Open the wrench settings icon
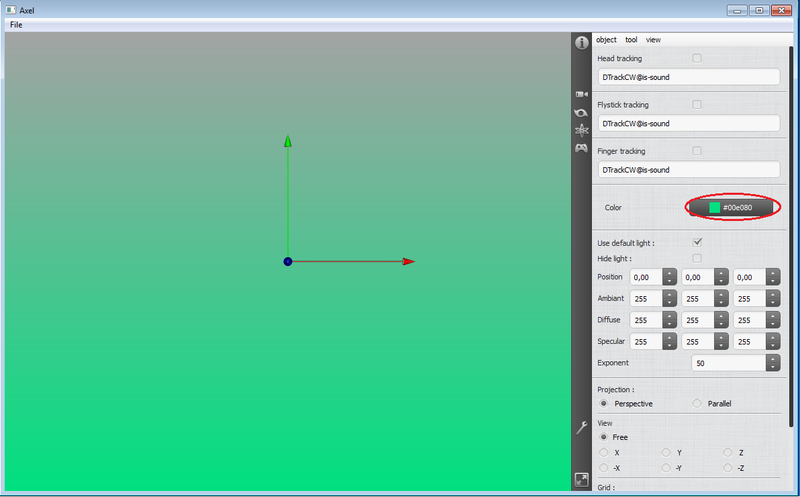 tap(581, 427)
